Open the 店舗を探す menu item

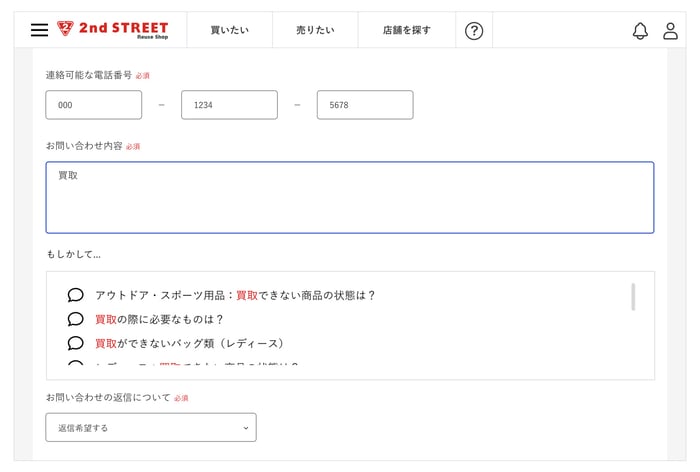pos(407,30)
